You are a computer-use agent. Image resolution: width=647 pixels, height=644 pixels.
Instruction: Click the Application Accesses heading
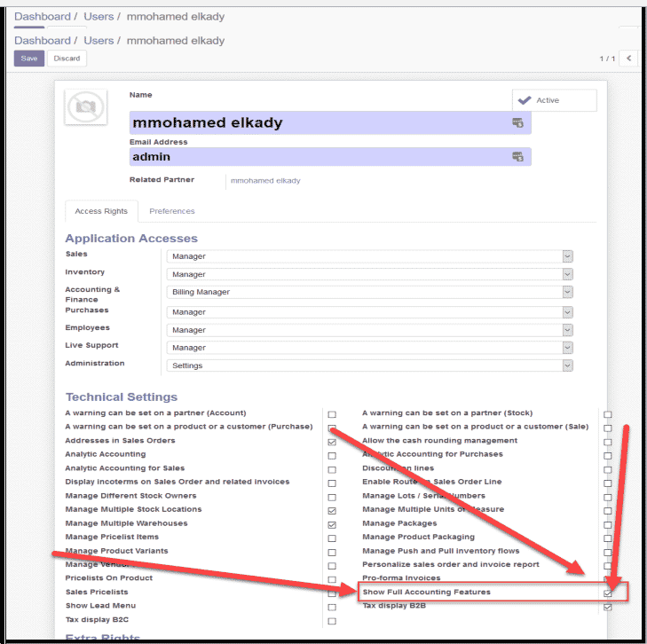pyautogui.click(x=131, y=239)
